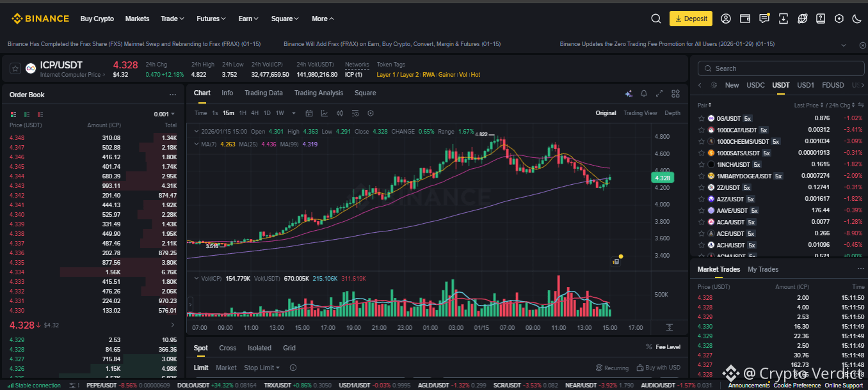Viewport: 868px width, 390px height.
Task: Open the chart display settings list icon
Action: [x=355, y=113]
